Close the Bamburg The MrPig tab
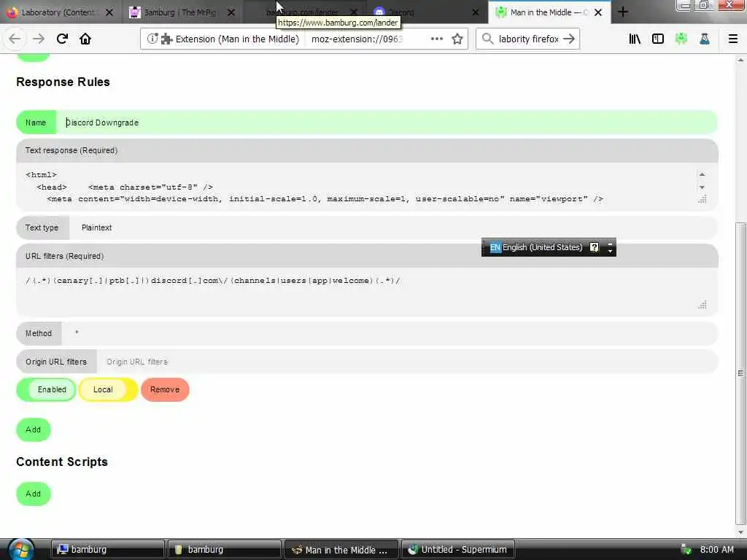 pyautogui.click(x=231, y=12)
